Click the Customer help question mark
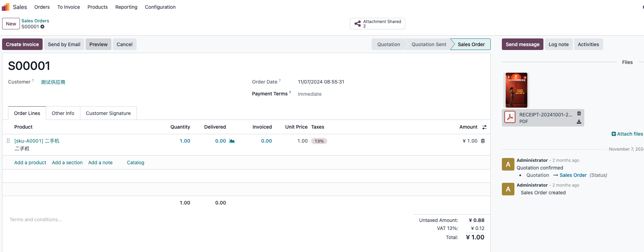The image size is (644, 252). (x=33, y=80)
